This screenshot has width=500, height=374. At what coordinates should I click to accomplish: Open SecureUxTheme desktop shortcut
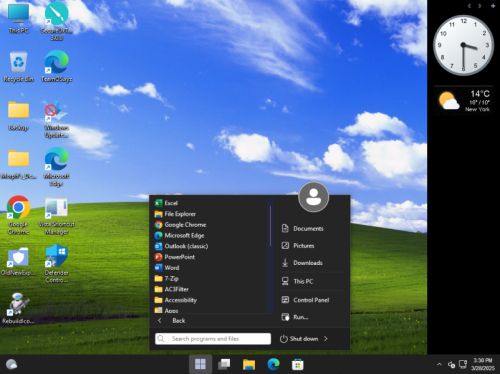(x=57, y=21)
